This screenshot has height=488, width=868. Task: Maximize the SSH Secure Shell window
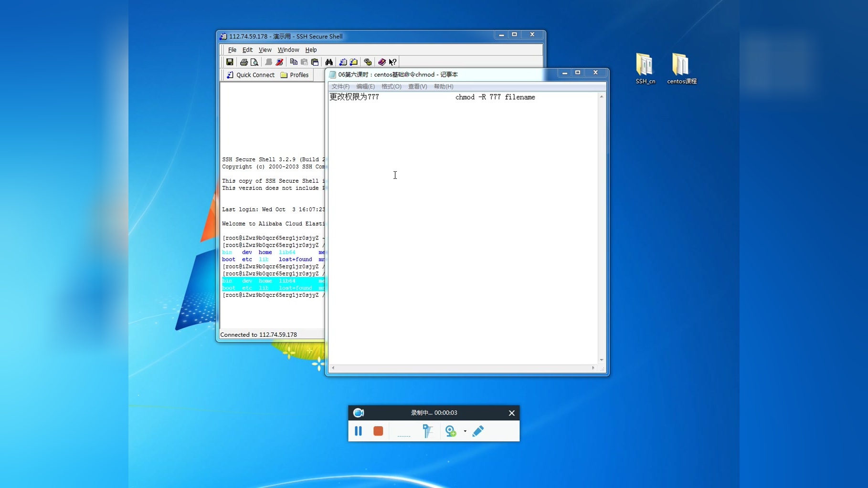514,34
